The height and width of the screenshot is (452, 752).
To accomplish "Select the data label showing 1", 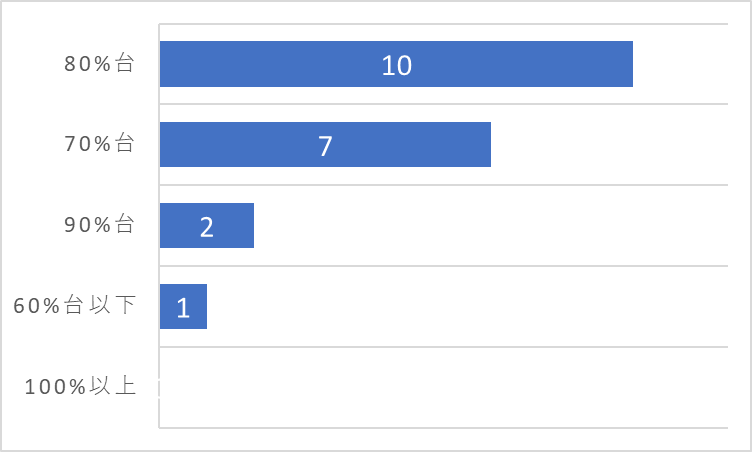I will (x=183, y=308).
